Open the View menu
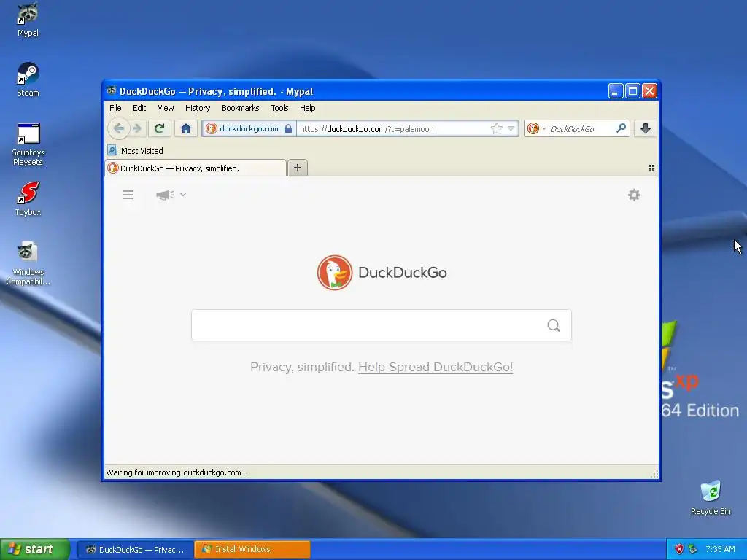 (x=166, y=108)
